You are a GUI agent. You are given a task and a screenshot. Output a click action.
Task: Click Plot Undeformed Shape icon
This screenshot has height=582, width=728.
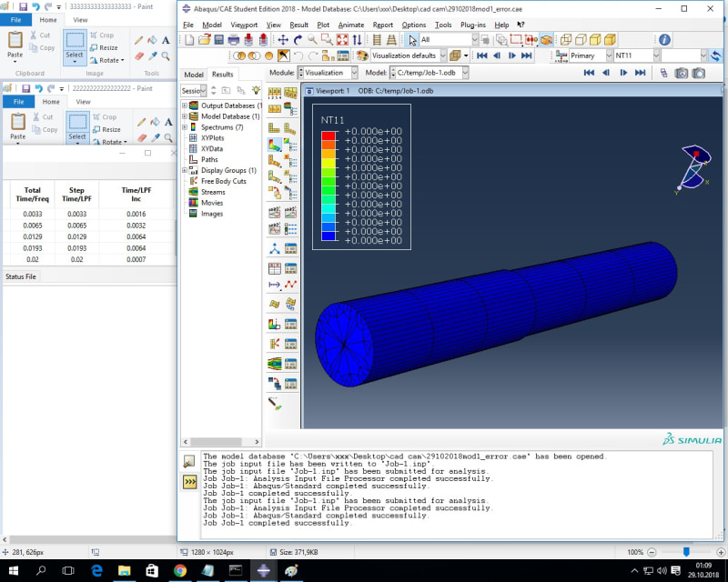point(275,128)
